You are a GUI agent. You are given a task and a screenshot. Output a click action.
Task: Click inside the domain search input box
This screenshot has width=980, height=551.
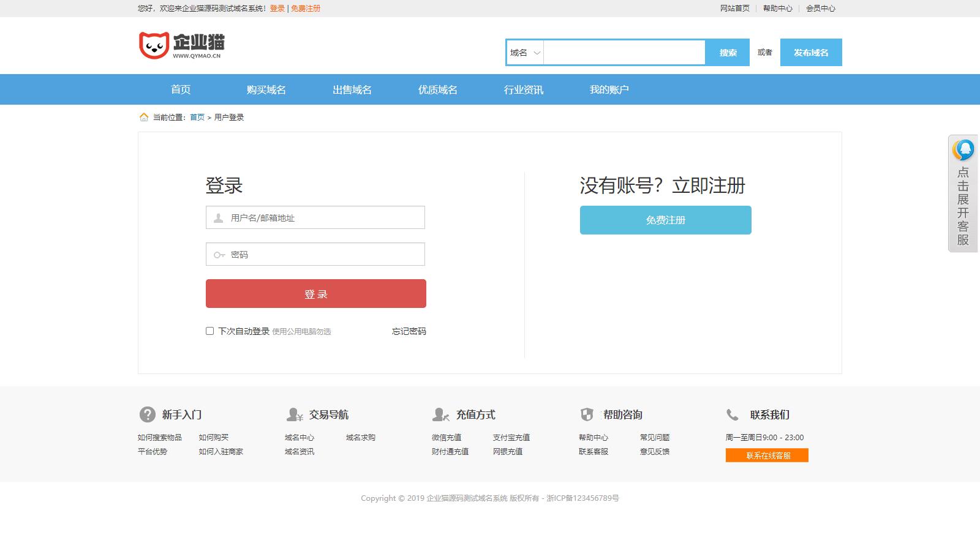[x=624, y=52]
